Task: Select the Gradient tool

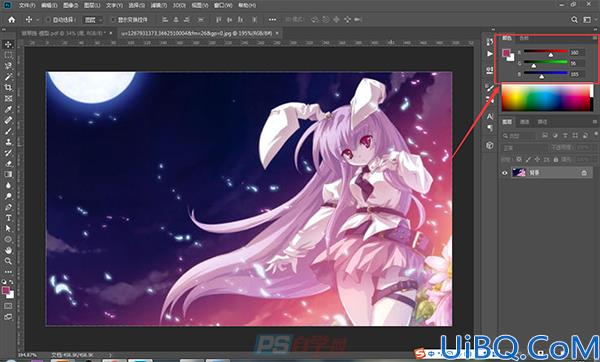Action: pyautogui.click(x=8, y=174)
